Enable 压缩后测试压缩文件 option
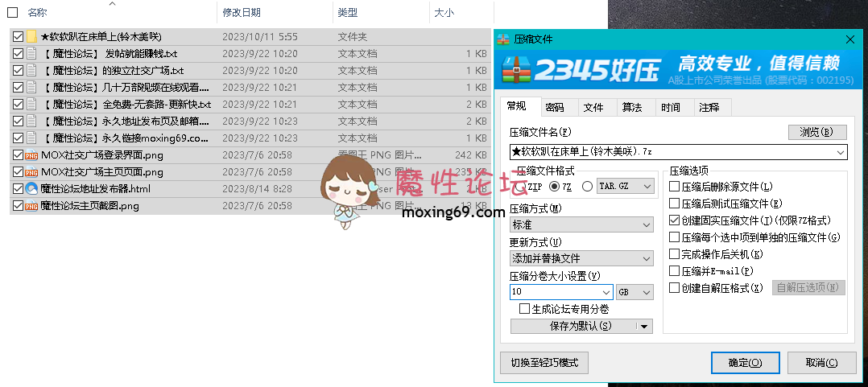The image size is (868, 387). pos(674,204)
